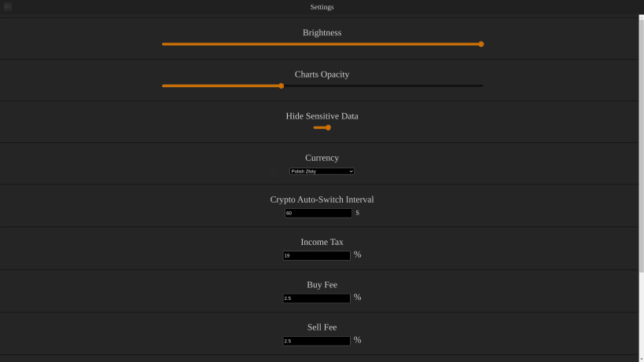Click the Currency dropdown arrow
Image resolution: width=644 pixels, height=362 pixels.
(351, 171)
